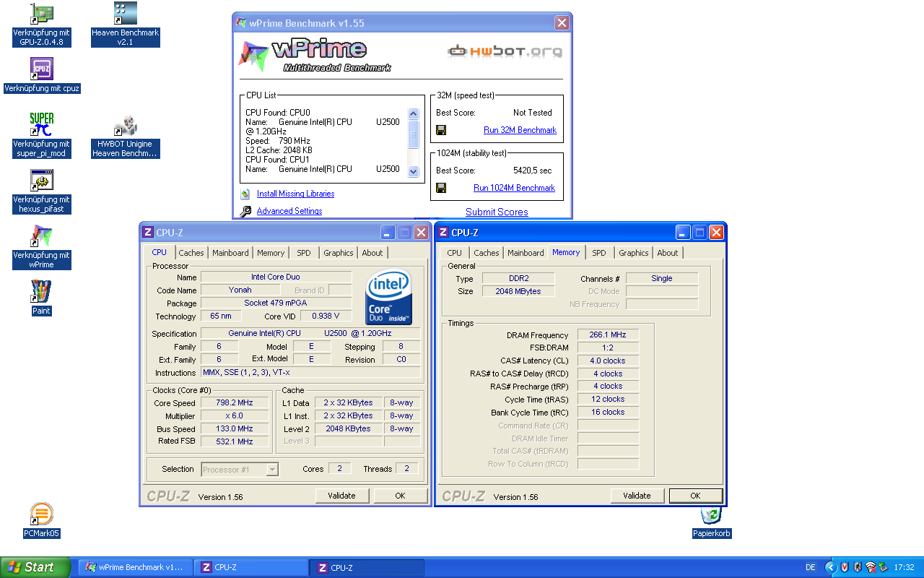Switch to CPU tab in right CPU-Z window
The width and height of the screenshot is (924, 578).
[x=455, y=253]
